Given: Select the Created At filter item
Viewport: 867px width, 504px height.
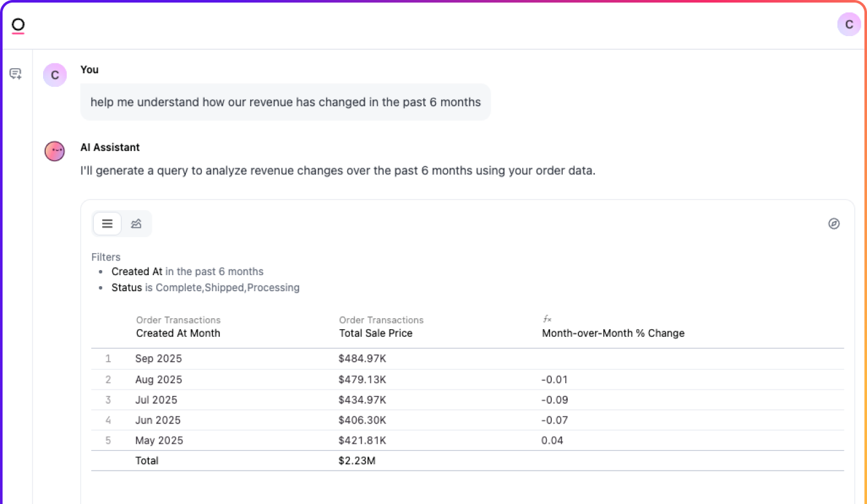Looking at the screenshot, I should click(x=187, y=271).
